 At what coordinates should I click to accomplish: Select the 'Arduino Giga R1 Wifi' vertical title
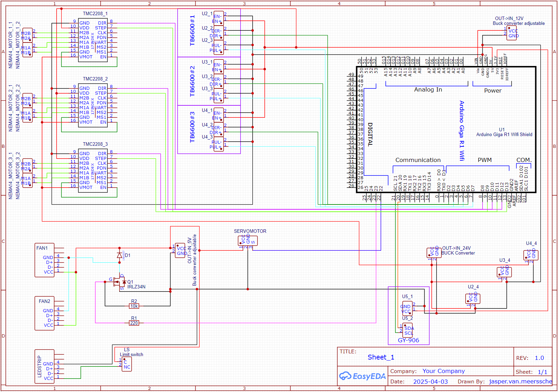click(x=462, y=131)
